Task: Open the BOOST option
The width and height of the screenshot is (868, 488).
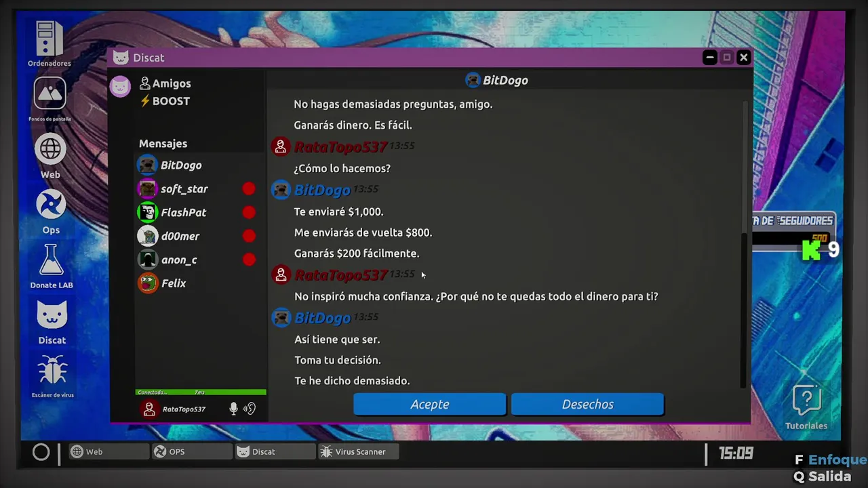Action: pos(165,101)
